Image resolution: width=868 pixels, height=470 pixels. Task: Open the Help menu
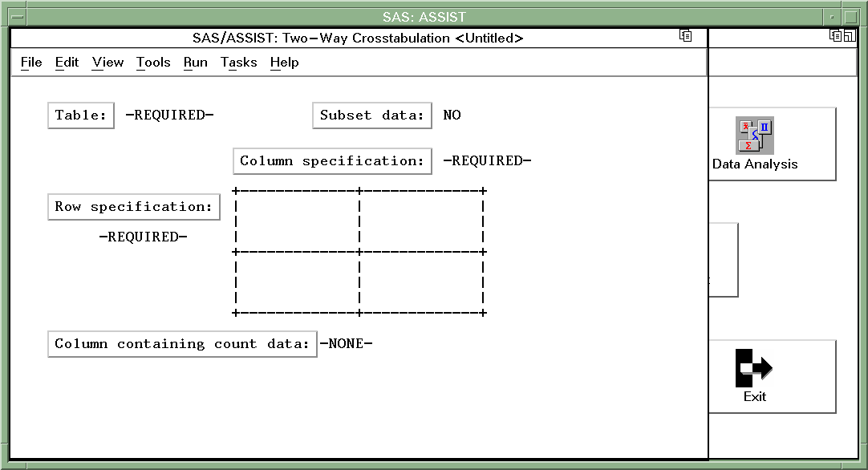(x=284, y=63)
